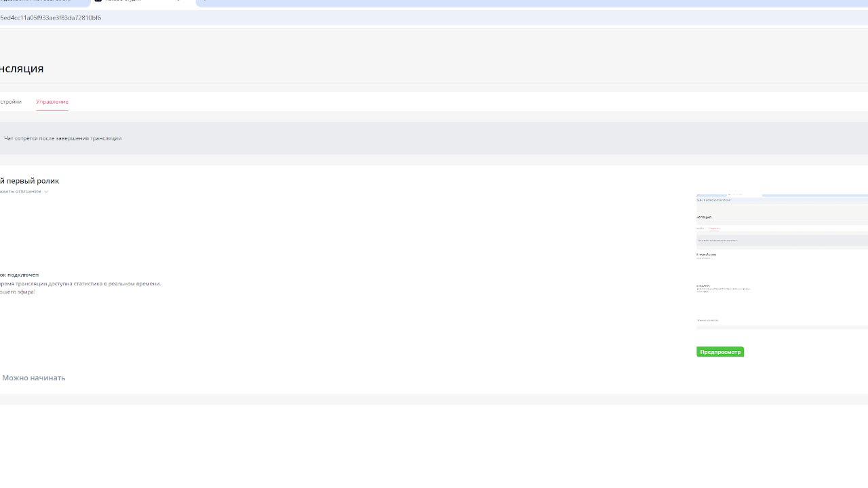Click the stream connected status heading

(20, 274)
